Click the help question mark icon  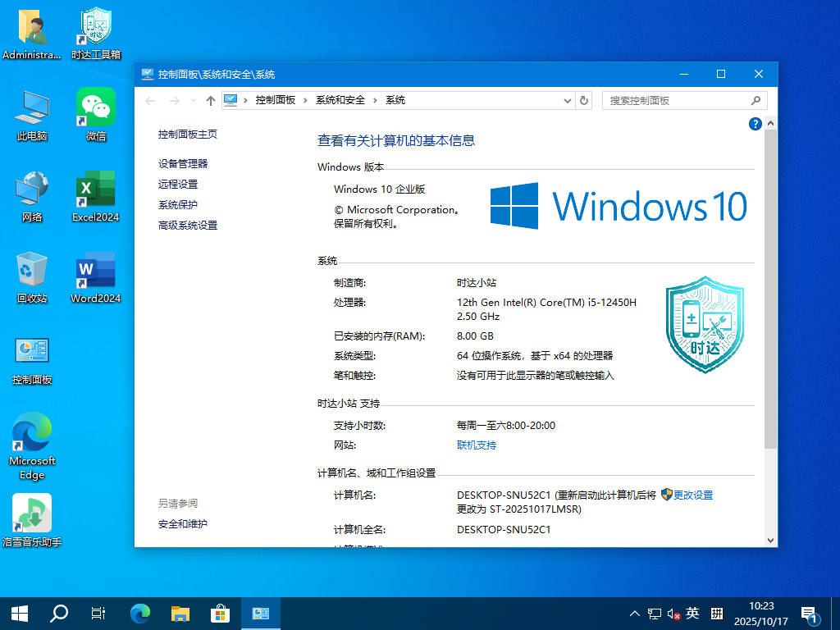click(x=756, y=124)
